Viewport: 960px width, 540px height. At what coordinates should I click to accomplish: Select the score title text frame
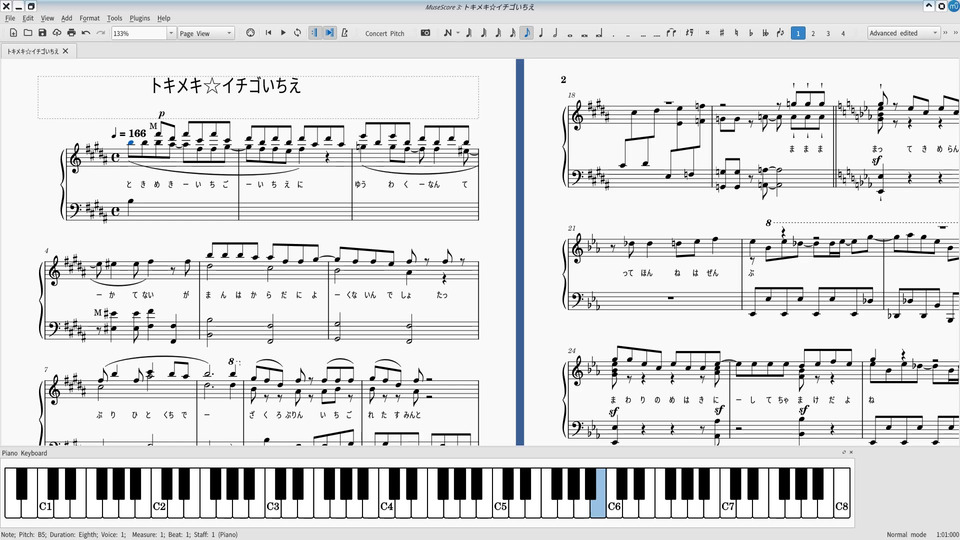pos(258,97)
